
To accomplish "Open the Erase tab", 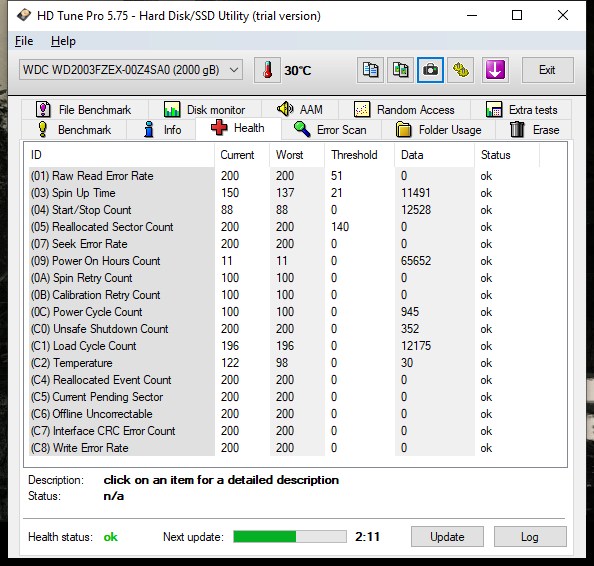I will point(534,130).
